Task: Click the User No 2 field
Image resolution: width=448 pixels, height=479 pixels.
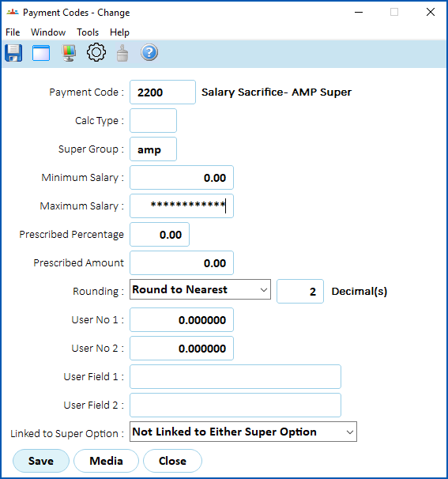Action: pos(182,349)
